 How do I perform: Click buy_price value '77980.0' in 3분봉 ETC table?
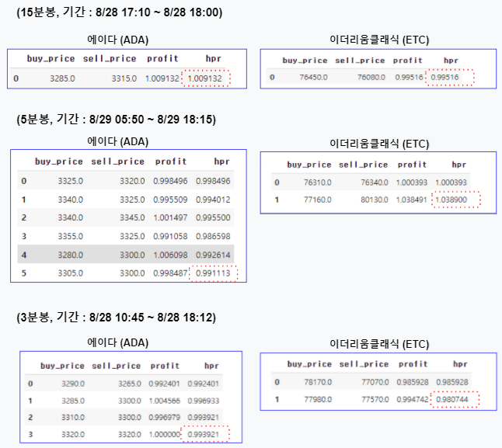click(318, 399)
